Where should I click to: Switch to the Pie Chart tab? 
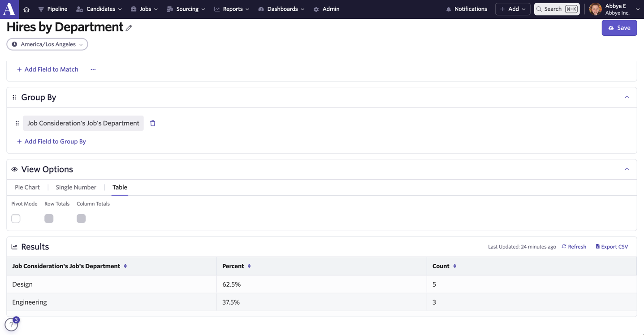pos(27,187)
